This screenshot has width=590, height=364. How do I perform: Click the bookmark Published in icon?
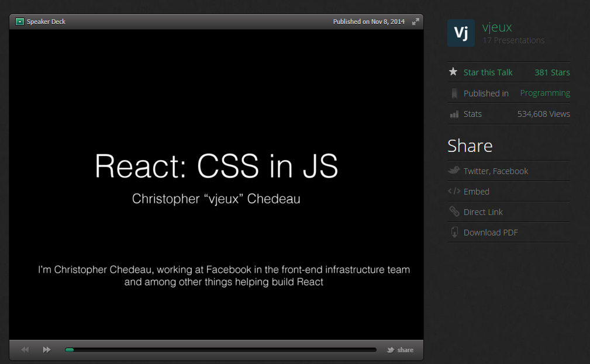point(454,93)
